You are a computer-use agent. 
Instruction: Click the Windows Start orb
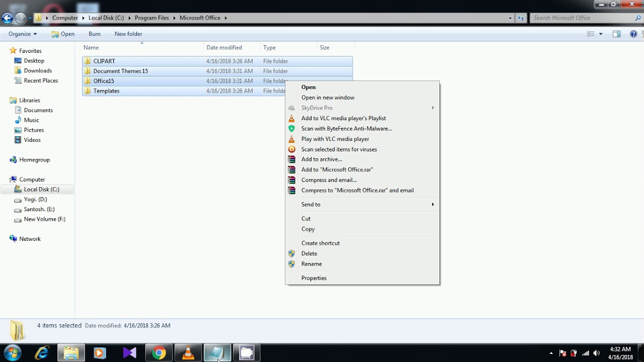click(12, 353)
